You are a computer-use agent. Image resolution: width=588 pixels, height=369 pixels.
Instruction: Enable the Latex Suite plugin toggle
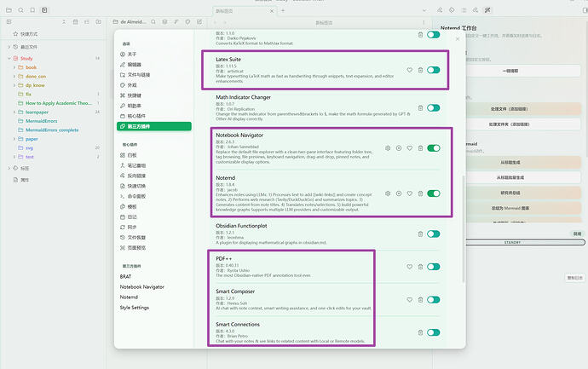[x=434, y=70]
